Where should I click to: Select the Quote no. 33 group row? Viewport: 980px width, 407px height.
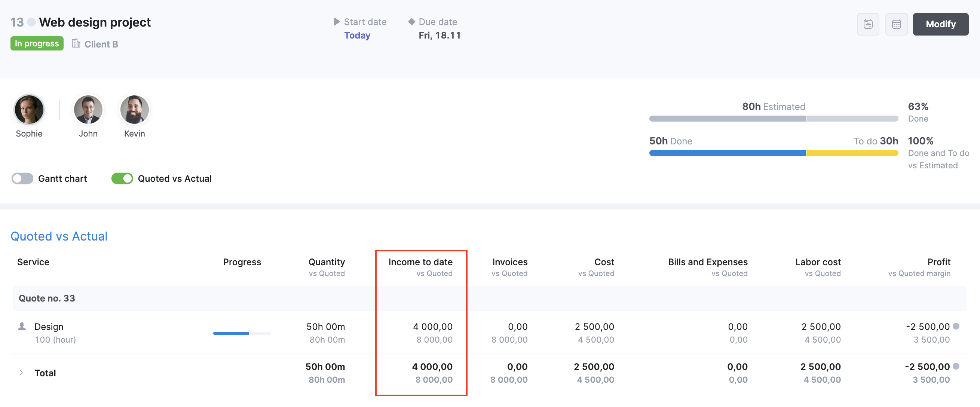(489, 298)
